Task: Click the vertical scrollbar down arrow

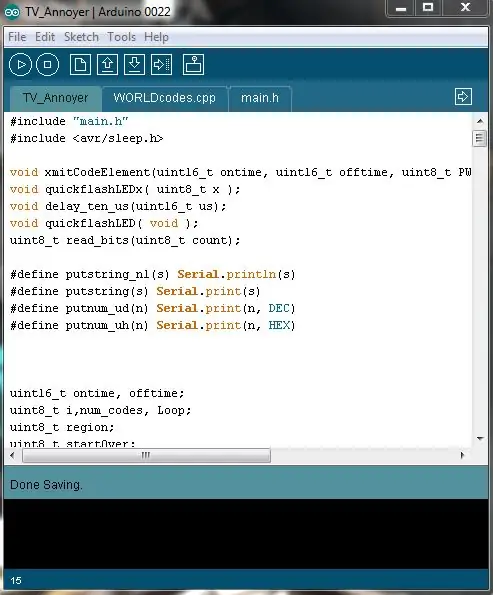Action: point(480,438)
